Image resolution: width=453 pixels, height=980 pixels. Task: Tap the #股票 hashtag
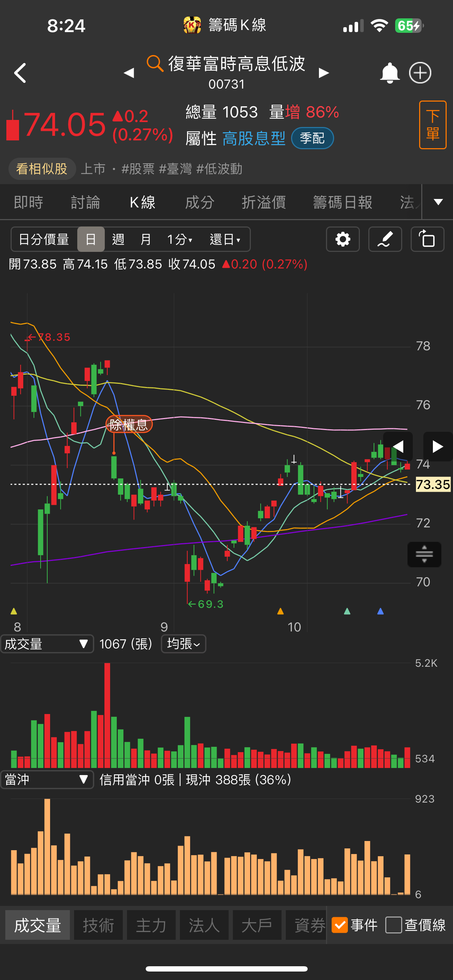pos(138,169)
